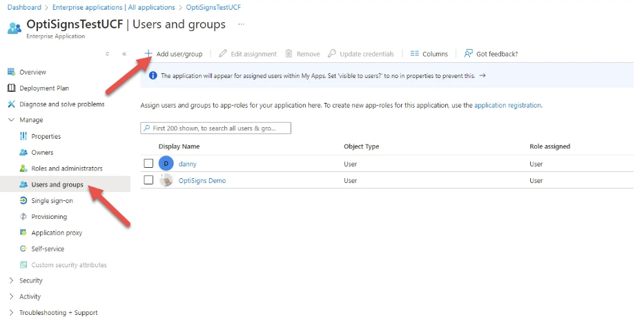The image size is (644, 317).
Task: Click the search magnifier icon
Action: click(x=147, y=128)
